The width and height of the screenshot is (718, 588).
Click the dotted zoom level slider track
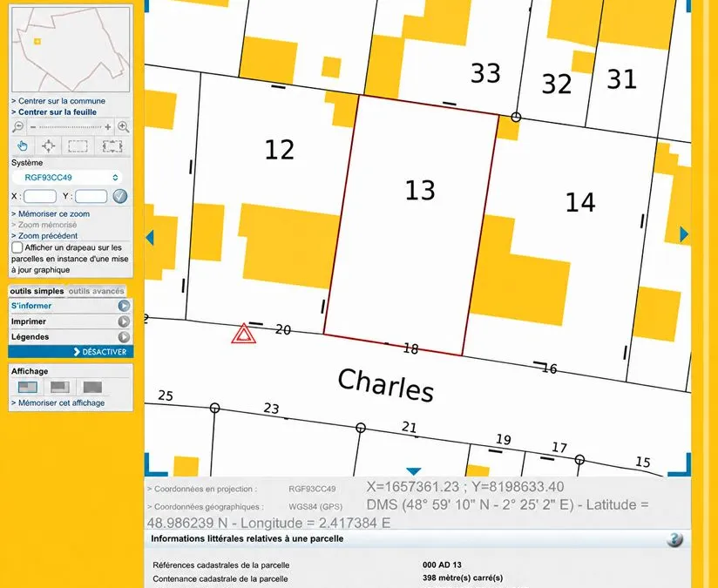[70, 127]
